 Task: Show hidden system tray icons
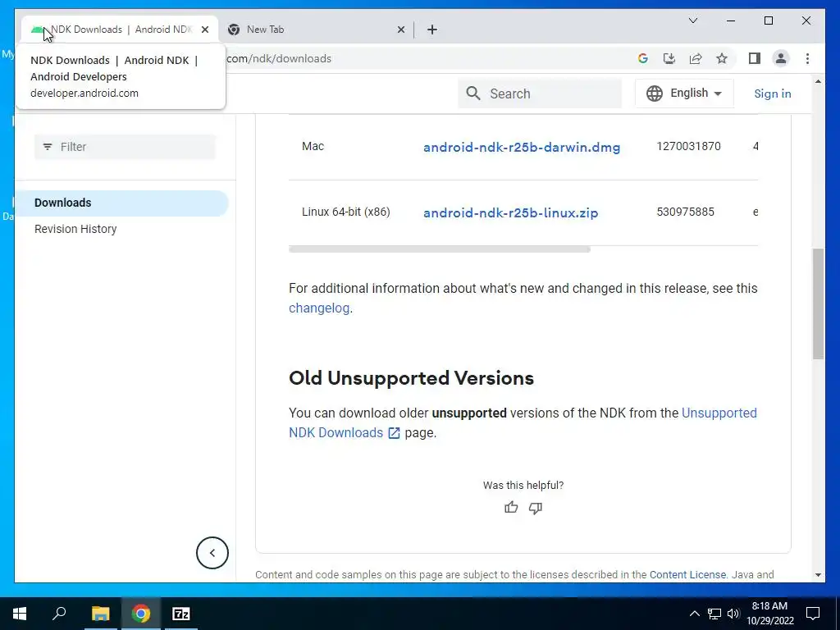(x=694, y=614)
